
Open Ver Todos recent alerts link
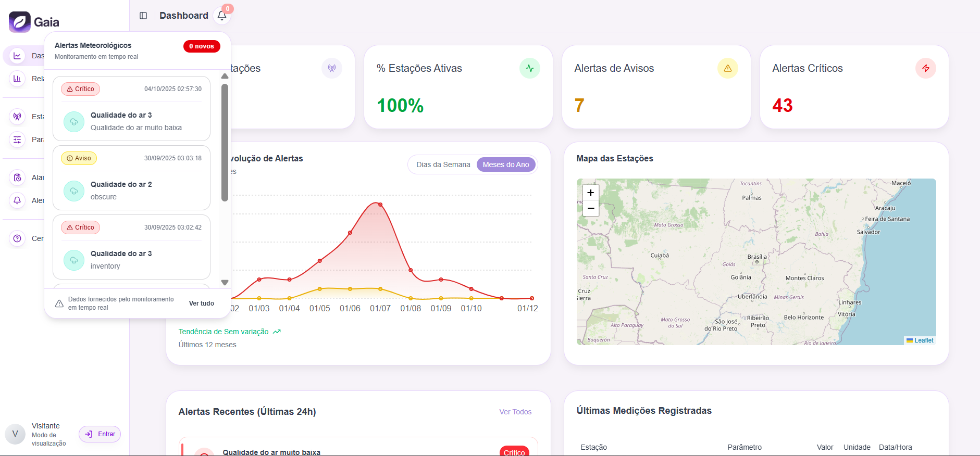[x=515, y=412]
